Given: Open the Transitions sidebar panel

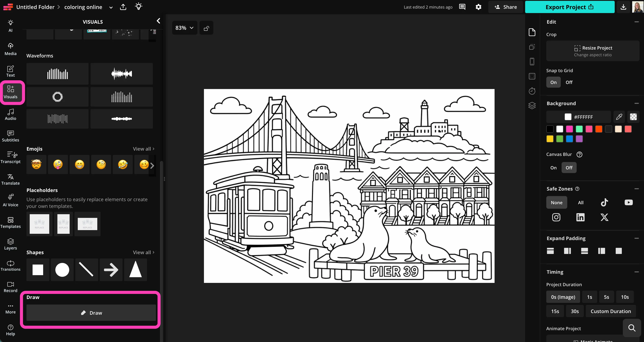Looking at the screenshot, I should point(11,265).
